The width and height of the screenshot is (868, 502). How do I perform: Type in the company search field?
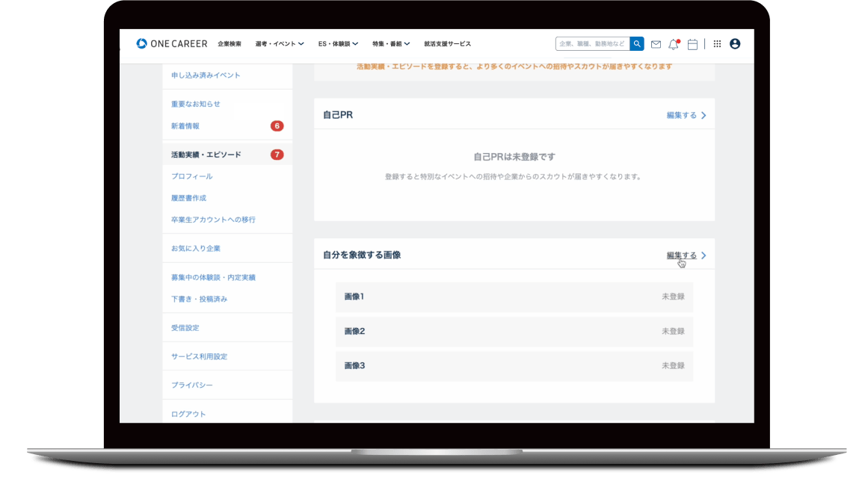click(591, 44)
